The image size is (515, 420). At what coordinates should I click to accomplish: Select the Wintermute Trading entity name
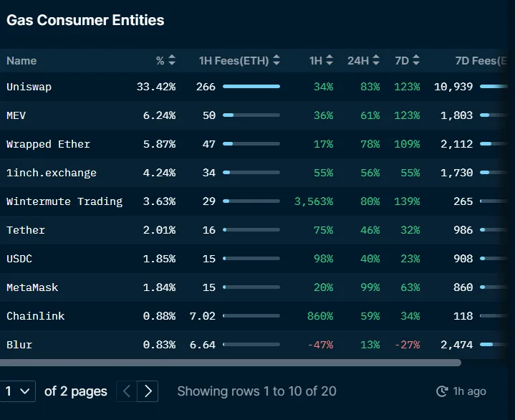[x=64, y=201]
